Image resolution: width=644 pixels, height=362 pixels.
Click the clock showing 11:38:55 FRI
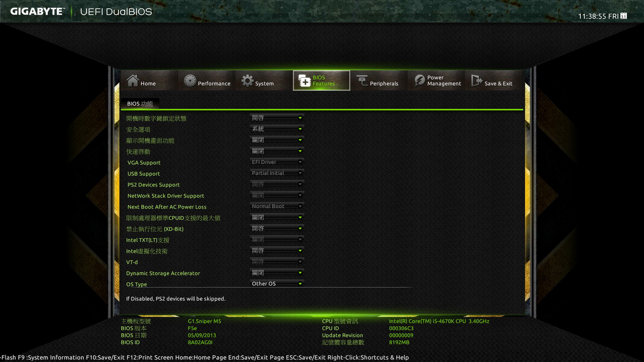[x=598, y=16]
